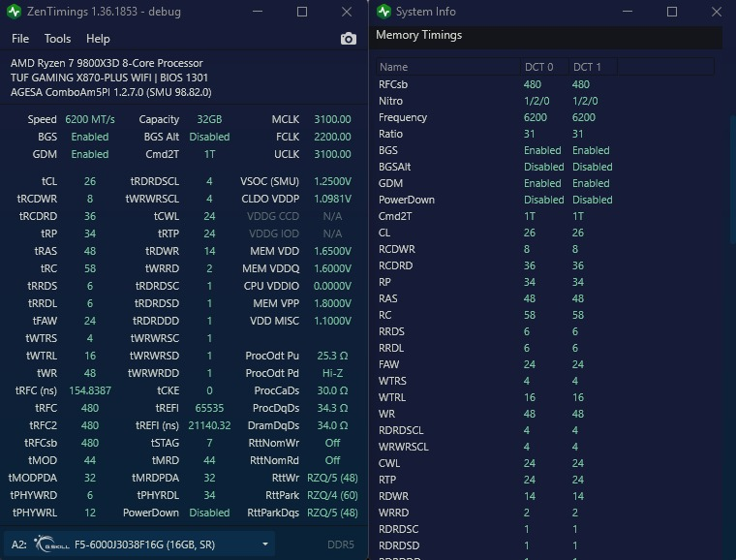Select the Nitro row in System Info
736x560 pixels.
[x=544, y=101]
